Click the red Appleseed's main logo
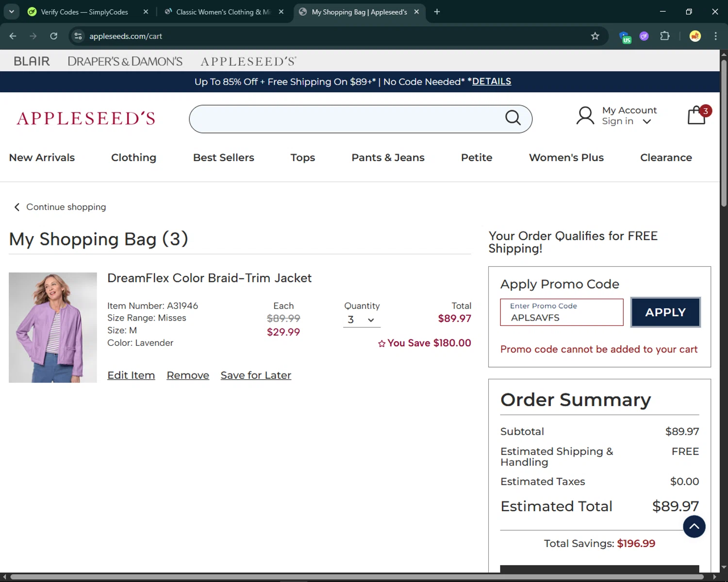728x582 pixels. point(86,118)
